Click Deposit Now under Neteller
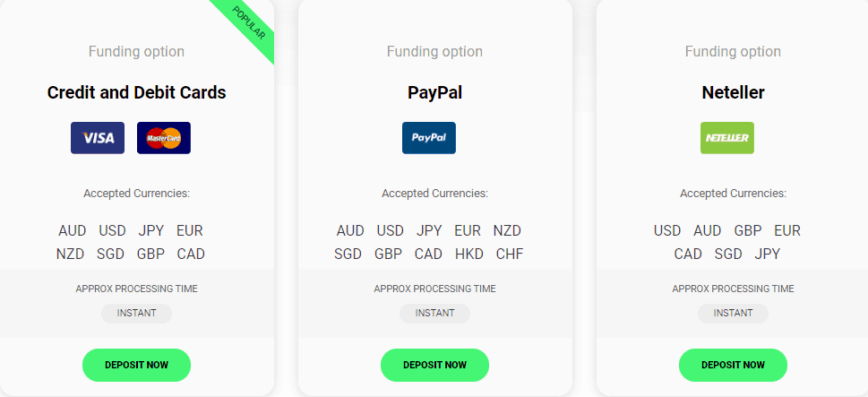Viewport: 868px width, 397px height. point(733,365)
